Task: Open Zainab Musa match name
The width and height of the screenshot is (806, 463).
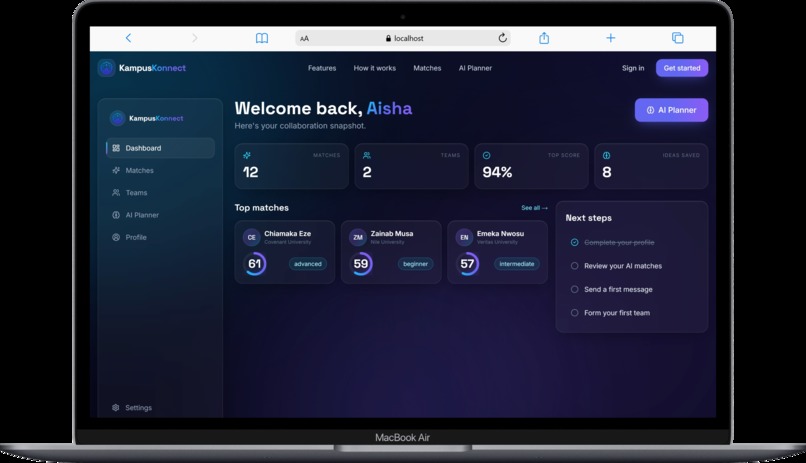Action: click(x=392, y=233)
